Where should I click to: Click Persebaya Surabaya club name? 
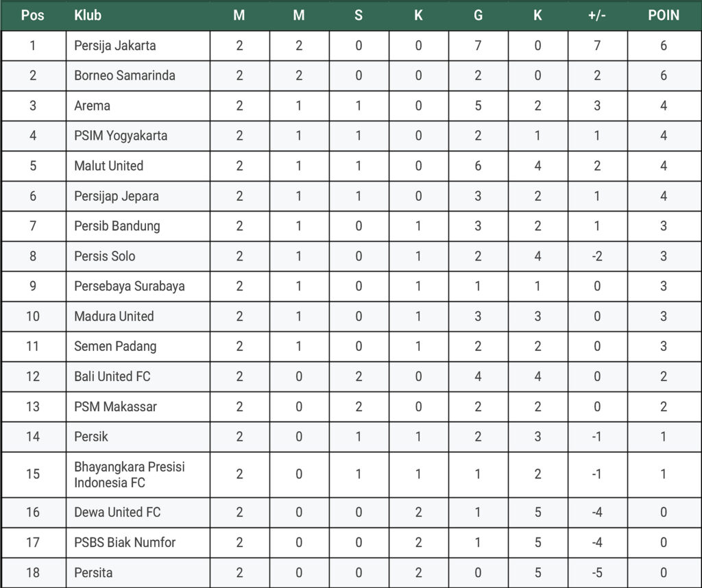pos(130,286)
